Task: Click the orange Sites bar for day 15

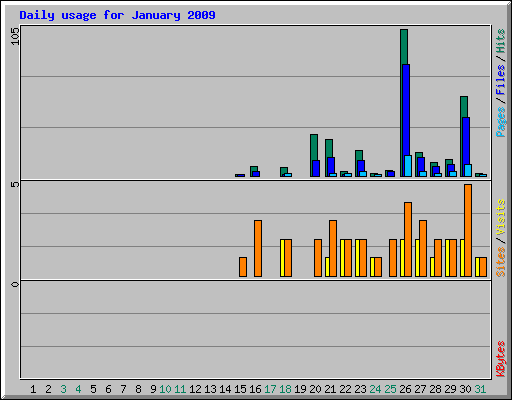Action: pyautogui.click(x=243, y=267)
